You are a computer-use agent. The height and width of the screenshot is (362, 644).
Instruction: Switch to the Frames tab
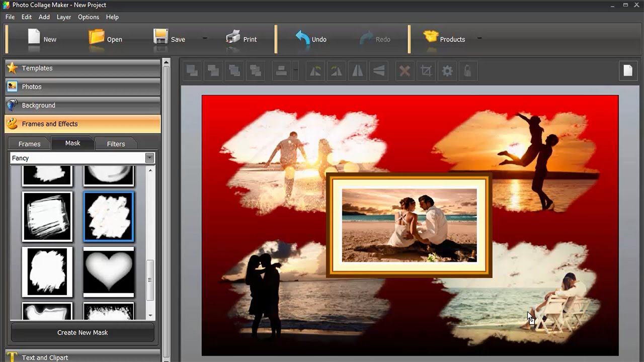[29, 144]
